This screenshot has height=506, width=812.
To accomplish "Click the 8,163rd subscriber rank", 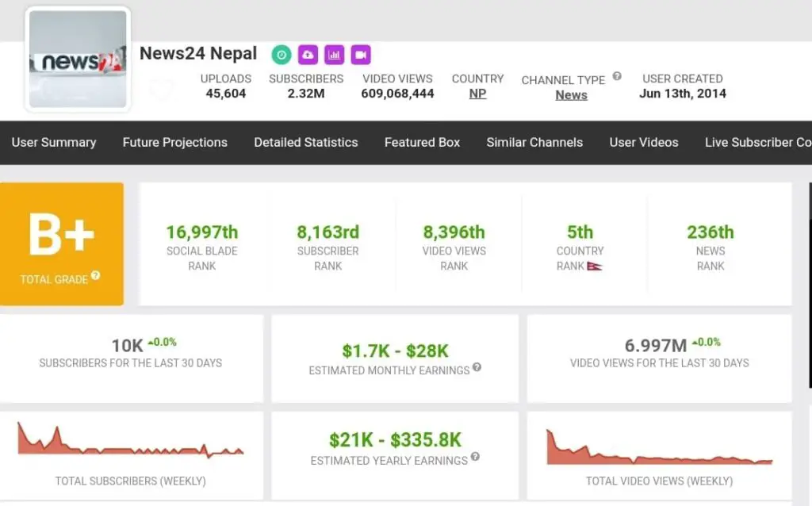I will [327, 232].
